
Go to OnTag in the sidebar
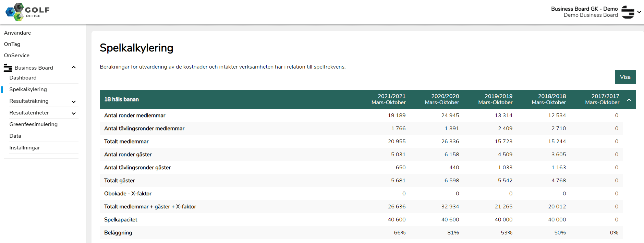coord(12,44)
